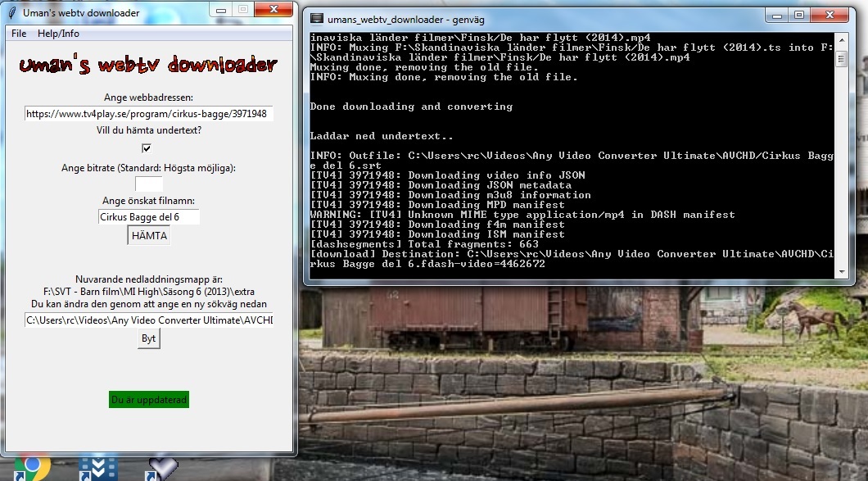868x481 pixels.
Task: Click the HÄMTA button
Action: (x=149, y=235)
